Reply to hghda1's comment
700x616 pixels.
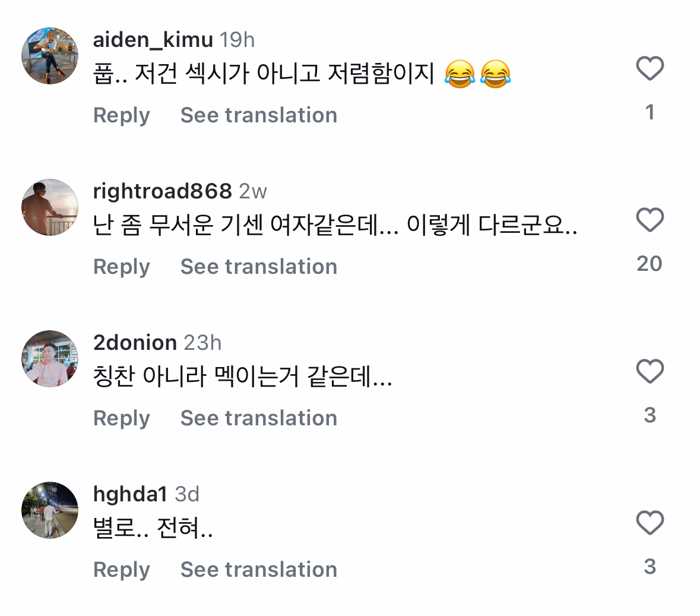pos(122,570)
